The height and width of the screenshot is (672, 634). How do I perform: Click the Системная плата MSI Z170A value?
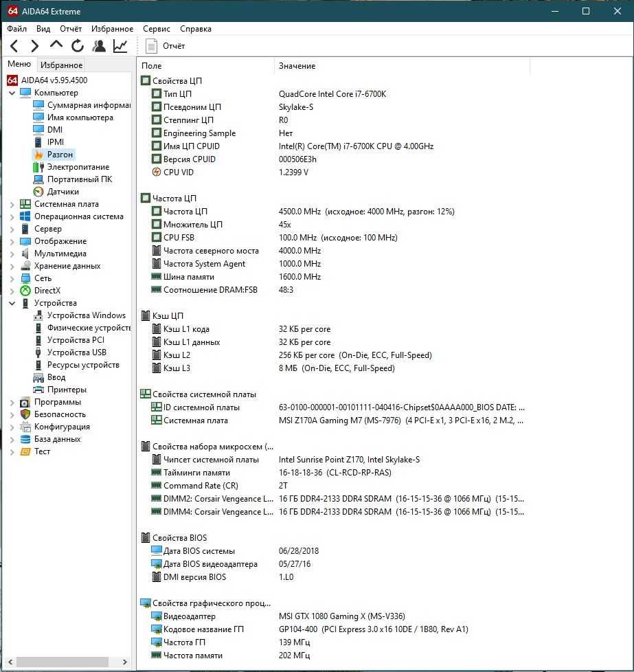click(401, 421)
